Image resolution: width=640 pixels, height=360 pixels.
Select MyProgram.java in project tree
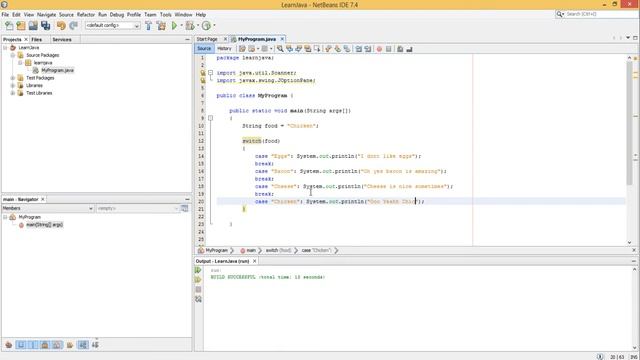tap(57, 70)
